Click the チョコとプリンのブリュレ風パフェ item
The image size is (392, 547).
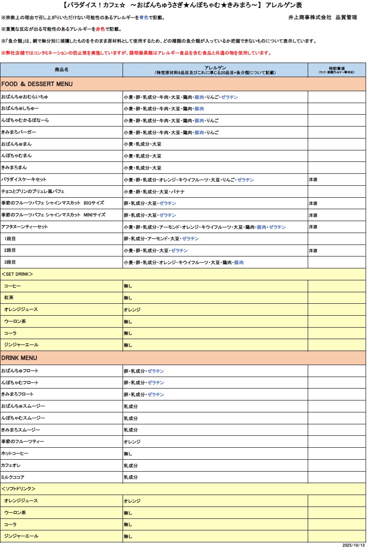coord(33,192)
